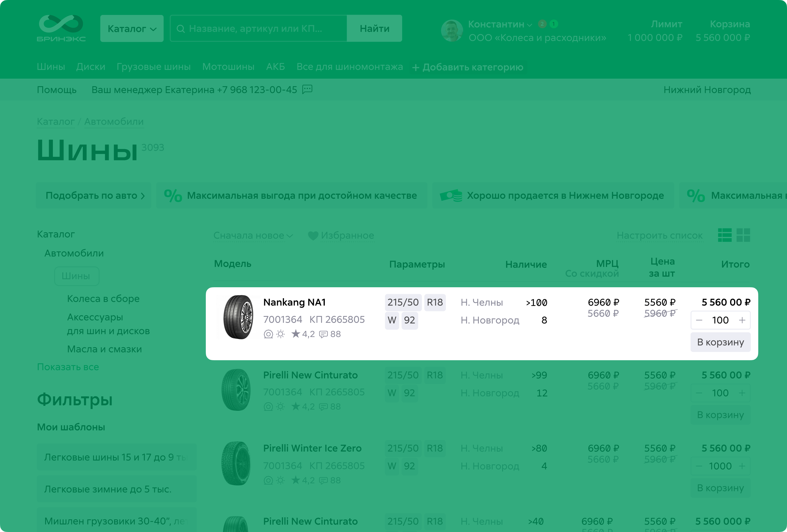Add Nankang NA1 to cart
Viewport: 787px width, 532px height.
(720, 342)
